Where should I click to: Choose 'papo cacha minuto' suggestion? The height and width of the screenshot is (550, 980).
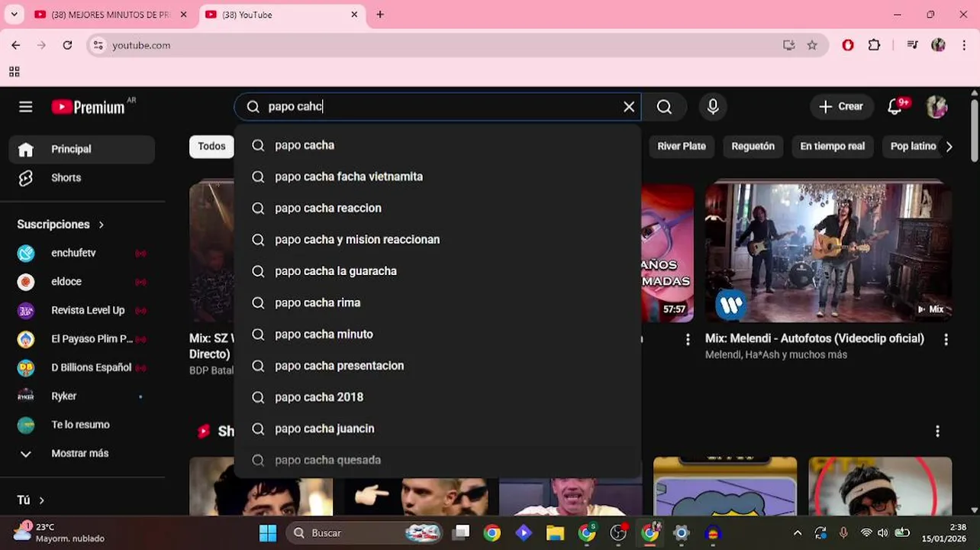coord(437,334)
